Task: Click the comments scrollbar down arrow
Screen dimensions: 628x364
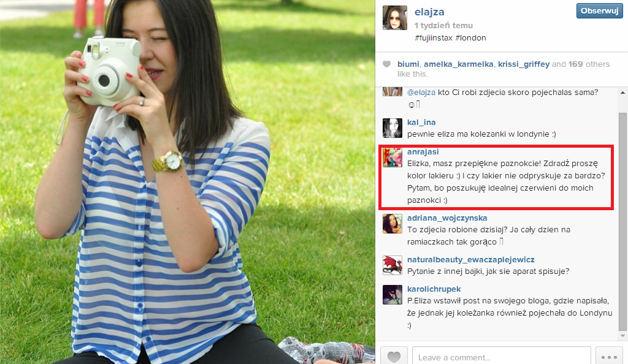Action: point(622,336)
